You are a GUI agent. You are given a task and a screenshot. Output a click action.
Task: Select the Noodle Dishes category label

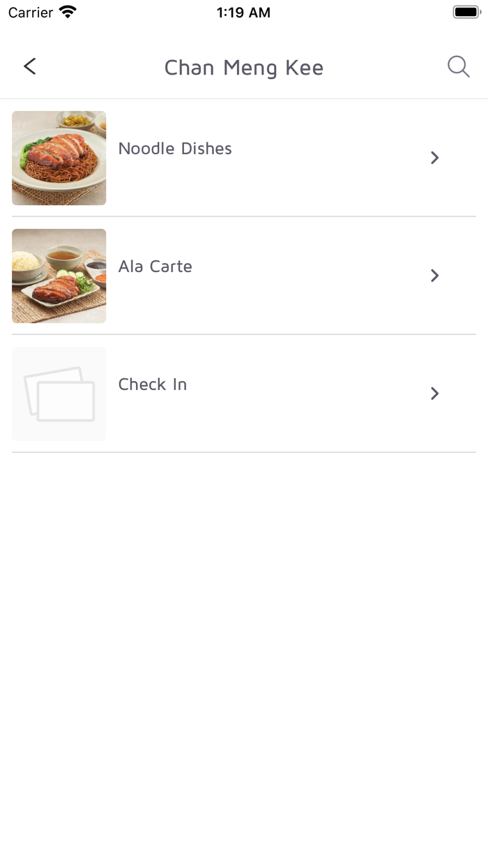coord(175,149)
